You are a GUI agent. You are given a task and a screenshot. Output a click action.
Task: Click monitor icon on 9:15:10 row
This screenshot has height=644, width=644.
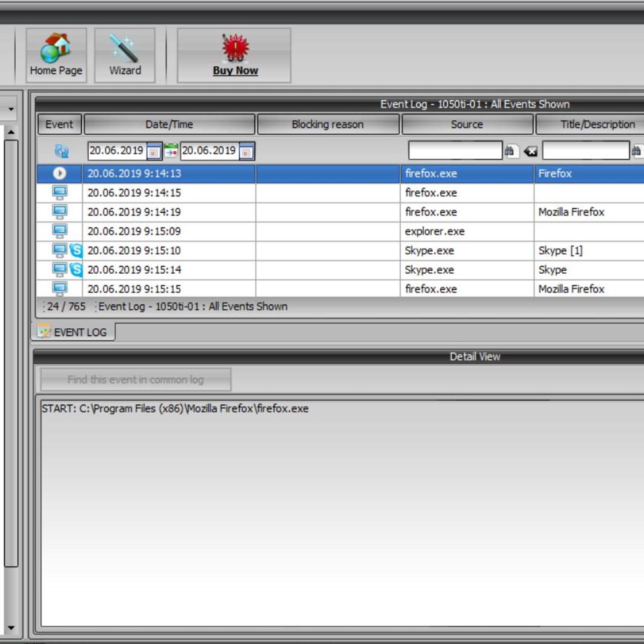coord(60,250)
